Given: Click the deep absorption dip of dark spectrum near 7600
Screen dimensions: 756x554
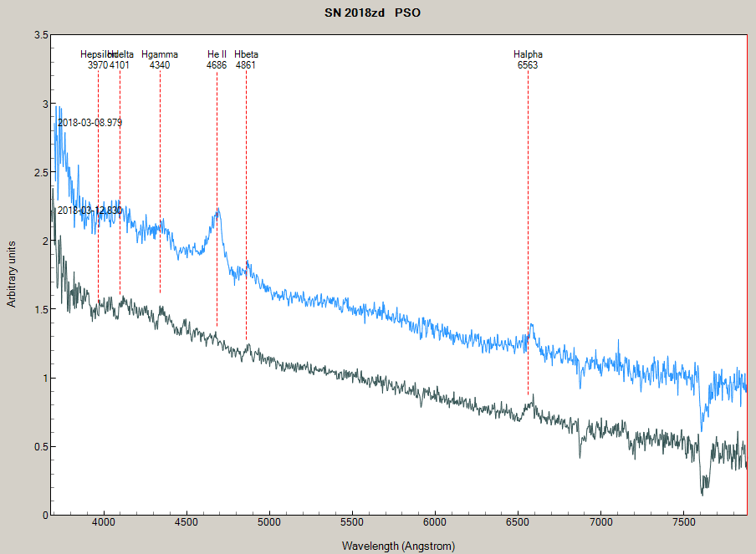Looking at the screenshot, I should 702,492.
